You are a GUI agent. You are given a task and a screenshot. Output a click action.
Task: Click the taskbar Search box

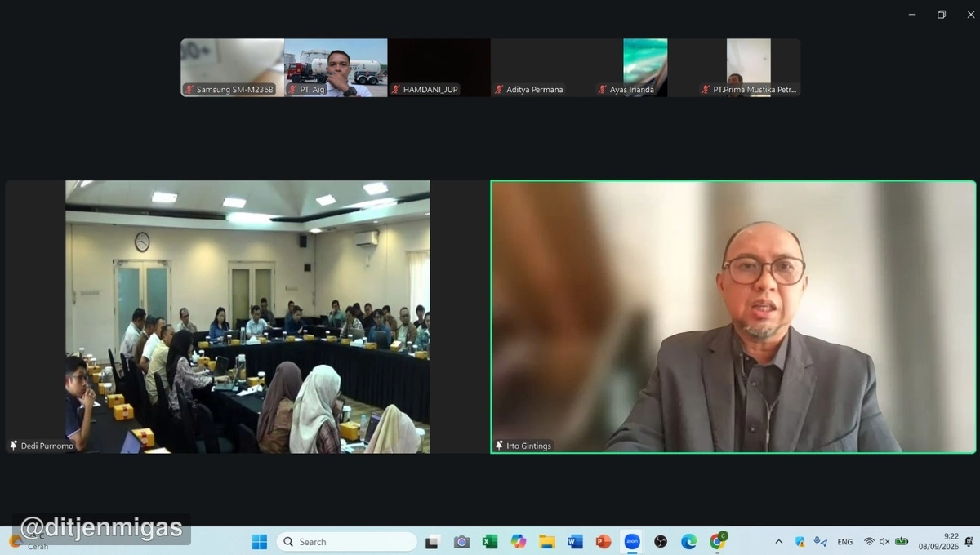pos(347,542)
